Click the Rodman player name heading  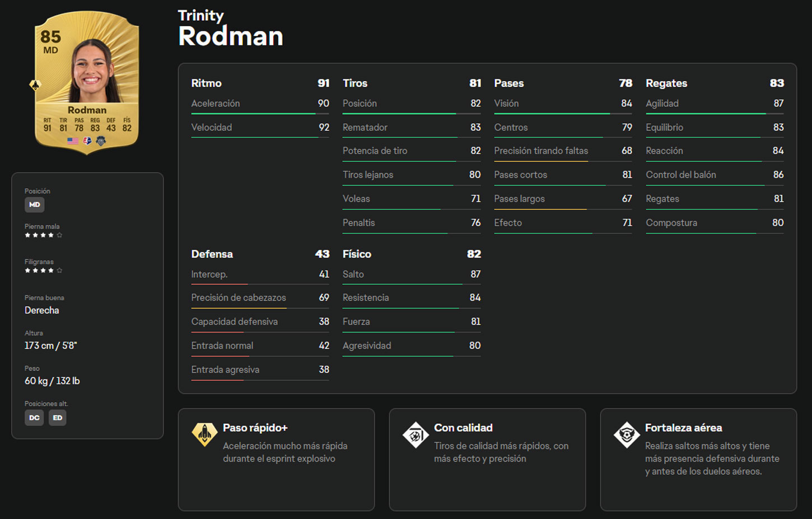tap(231, 36)
